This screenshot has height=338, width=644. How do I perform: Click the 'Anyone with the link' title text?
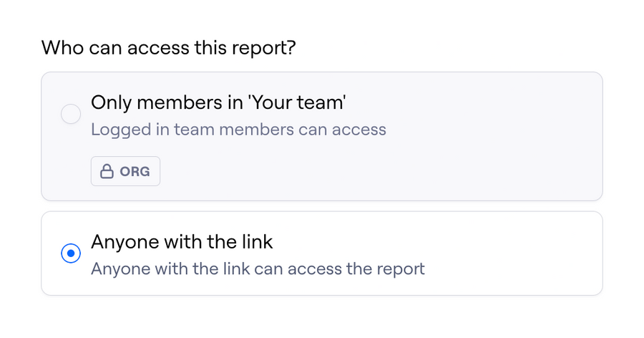pyautogui.click(x=182, y=241)
